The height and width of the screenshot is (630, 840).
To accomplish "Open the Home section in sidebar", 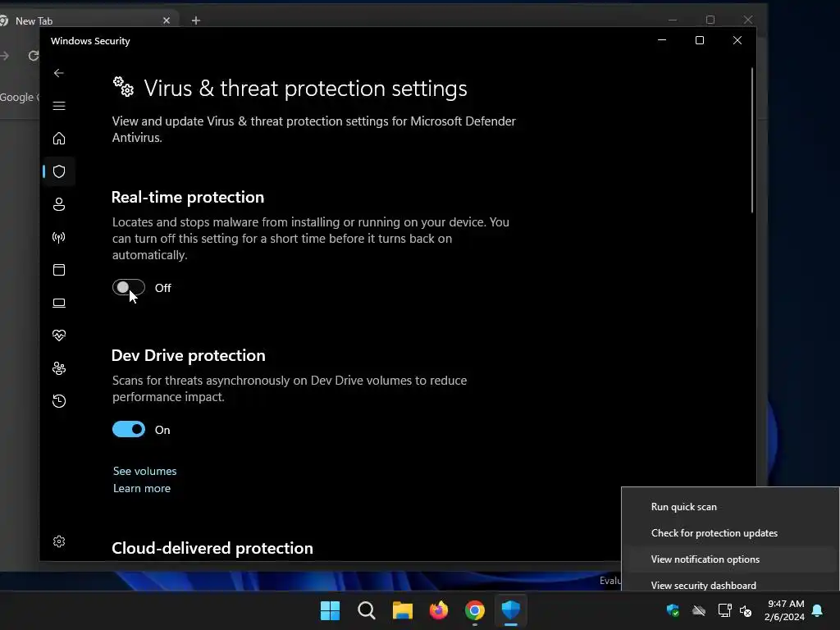I will click(59, 138).
